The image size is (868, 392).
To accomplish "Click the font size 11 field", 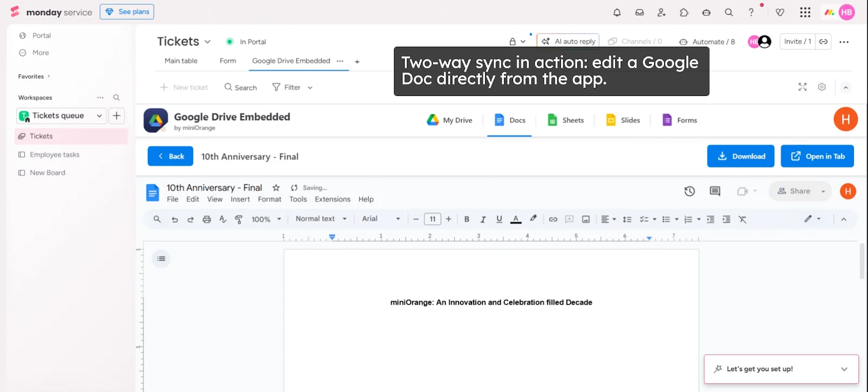I will (x=432, y=220).
